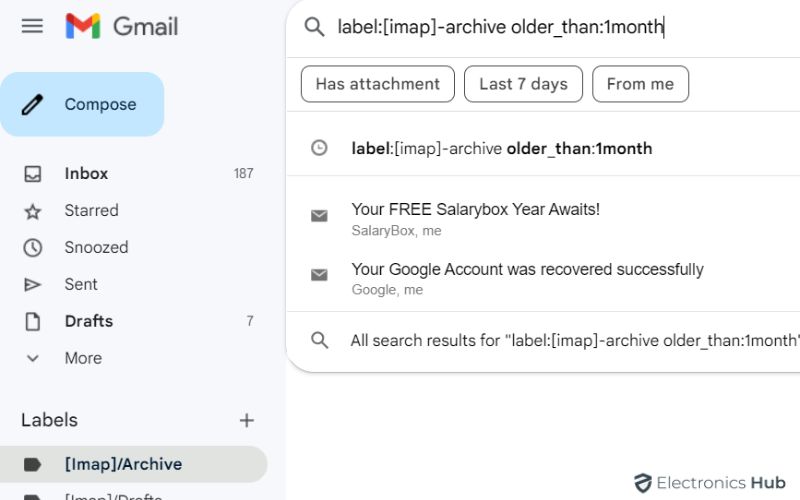
Task: Open the Inbox folder
Action: (x=86, y=174)
